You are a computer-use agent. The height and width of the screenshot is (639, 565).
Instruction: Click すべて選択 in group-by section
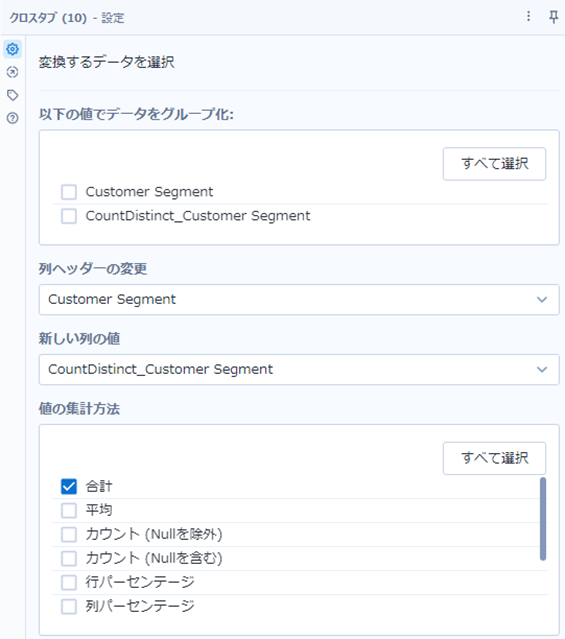[x=494, y=164]
